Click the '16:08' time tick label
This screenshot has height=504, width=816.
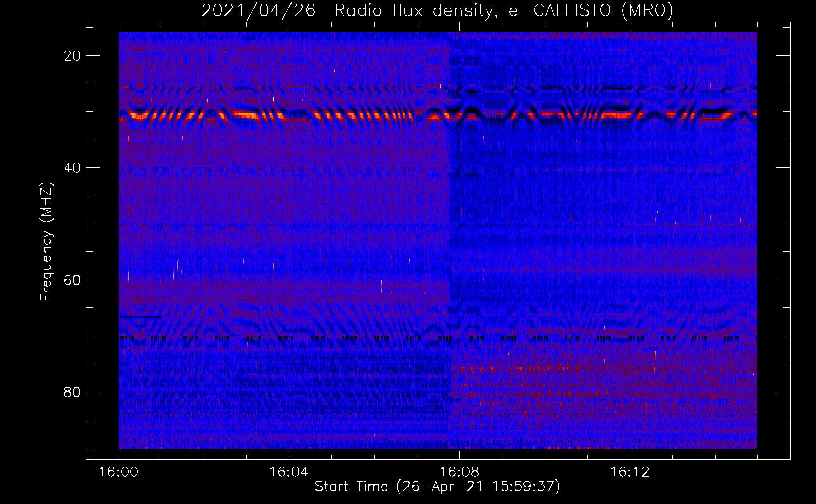459,472
